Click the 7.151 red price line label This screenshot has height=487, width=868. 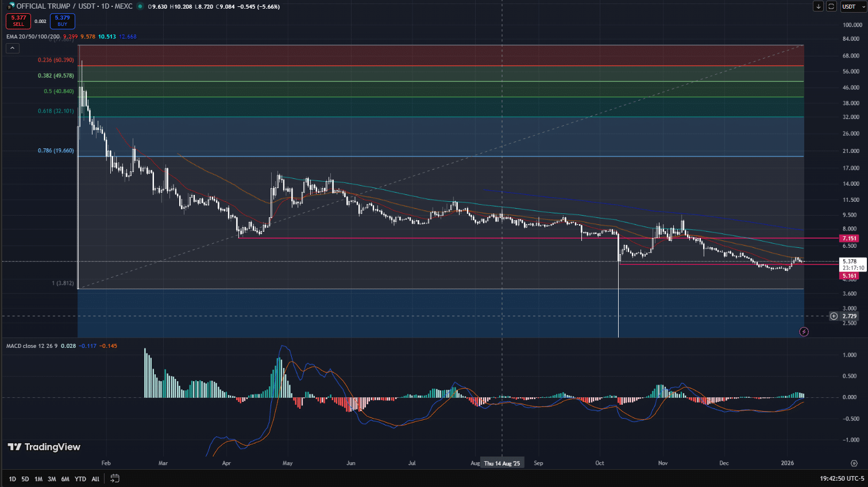[x=849, y=238]
